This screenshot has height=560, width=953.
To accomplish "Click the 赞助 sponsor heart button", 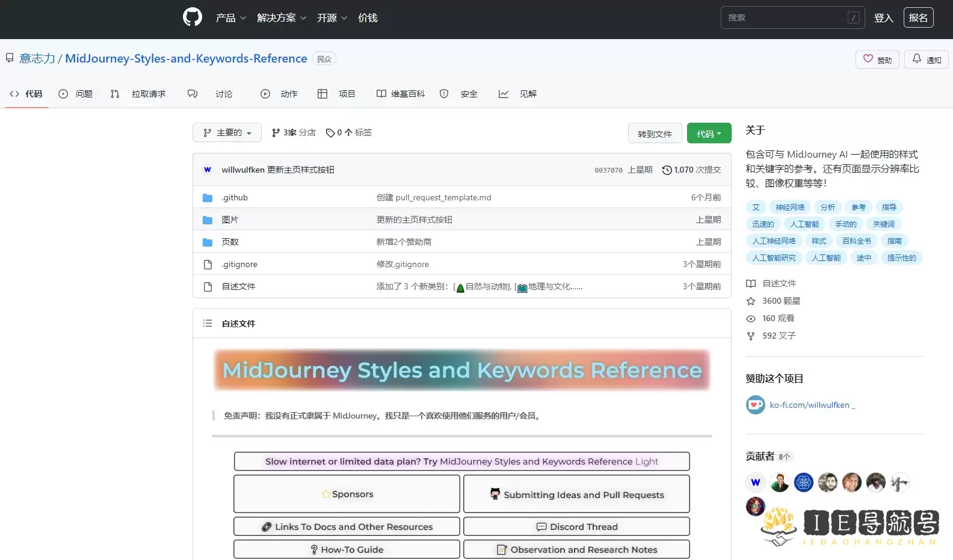I will click(877, 60).
